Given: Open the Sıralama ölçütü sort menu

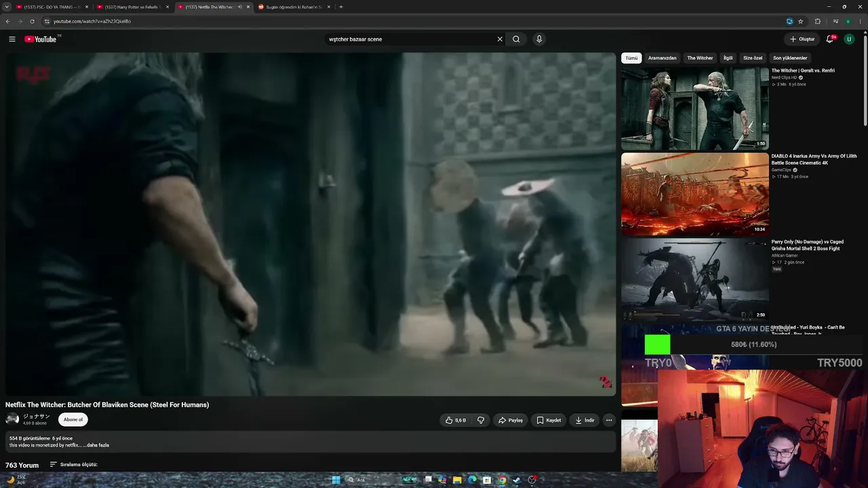Looking at the screenshot, I should coord(74,465).
